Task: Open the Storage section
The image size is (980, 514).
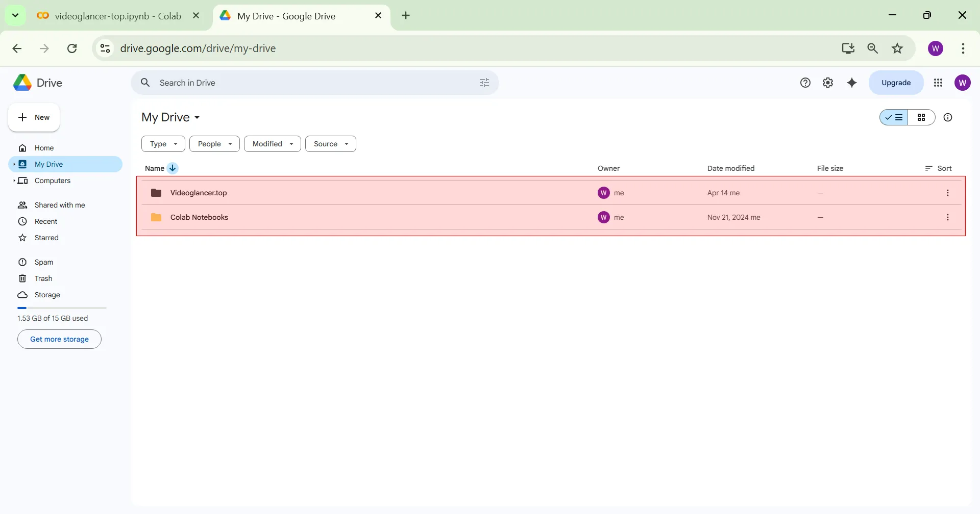Action: pyautogui.click(x=65, y=295)
